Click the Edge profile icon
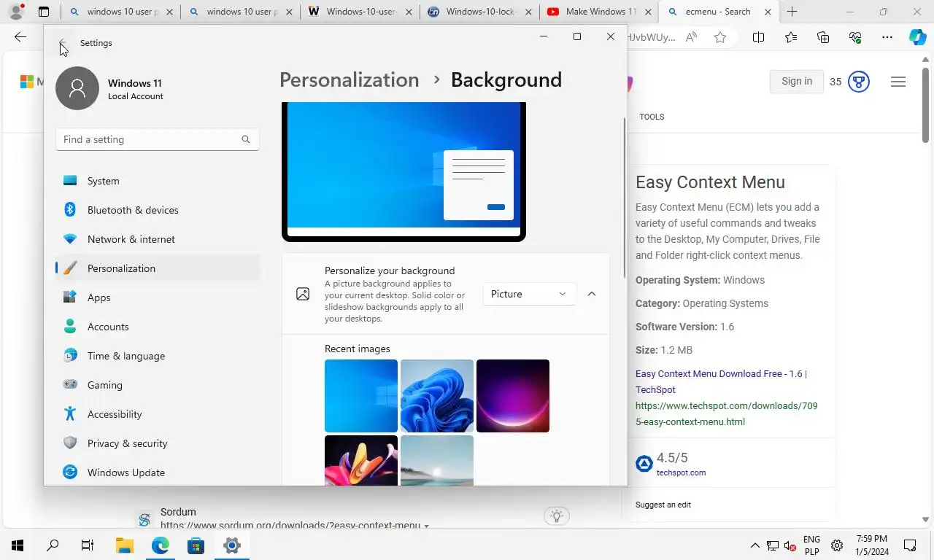The height and width of the screenshot is (560, 934). click(x=16, y=12)
